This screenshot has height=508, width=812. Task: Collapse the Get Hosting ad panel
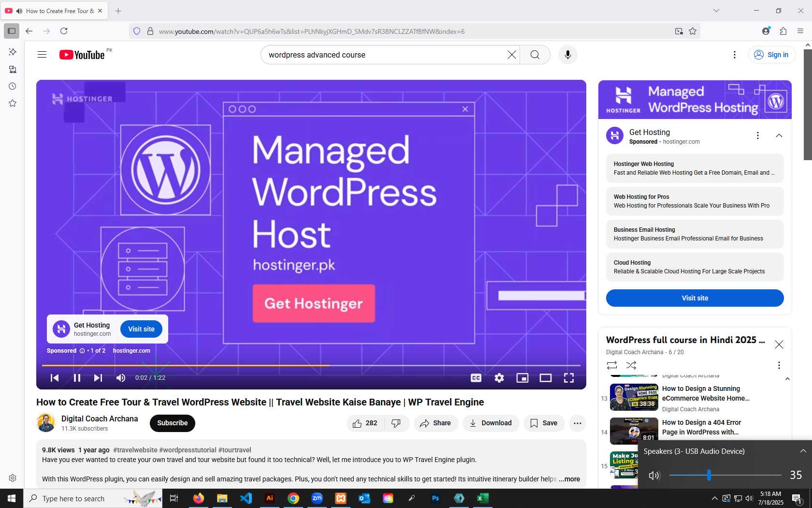pyautogui.click(x=779, y=135)
